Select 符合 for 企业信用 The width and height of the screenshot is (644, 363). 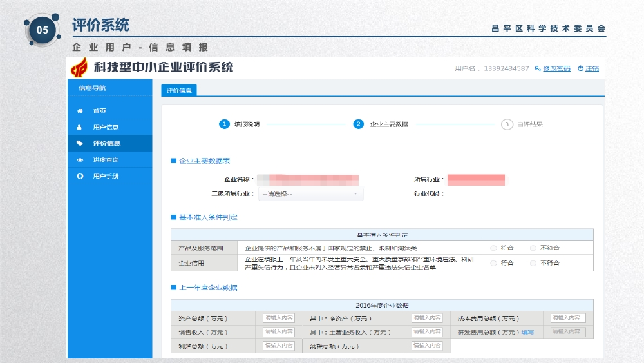[x=493, y=263]
